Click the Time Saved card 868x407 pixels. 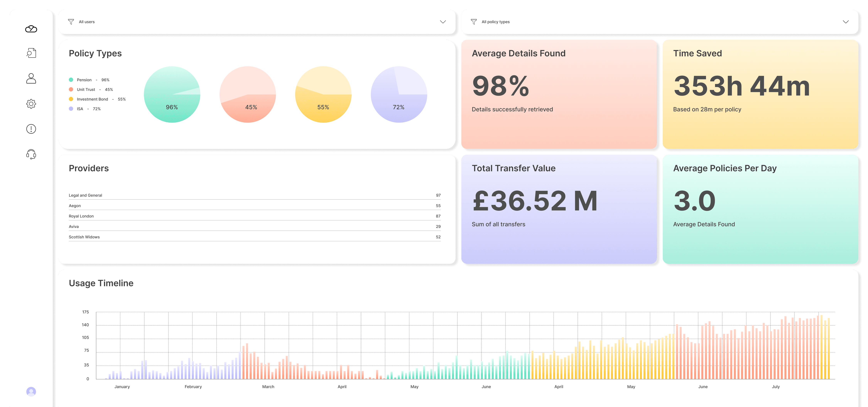point(760,94)
